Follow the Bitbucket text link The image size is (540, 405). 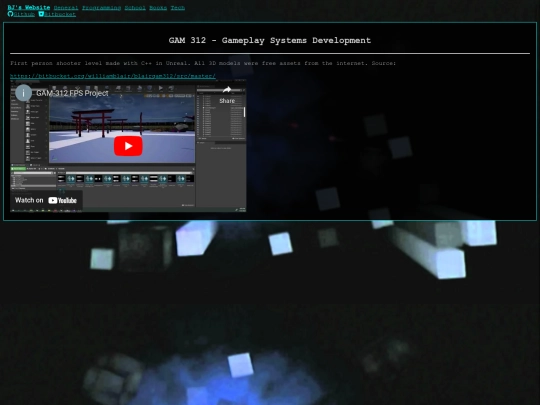[60, 14]
